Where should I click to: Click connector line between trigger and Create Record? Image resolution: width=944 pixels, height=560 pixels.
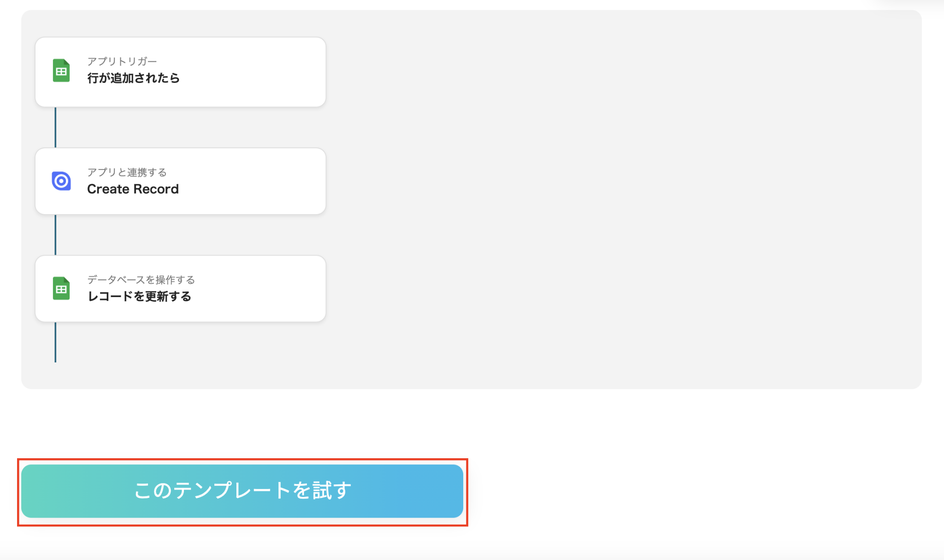click(x=55, y=128)
